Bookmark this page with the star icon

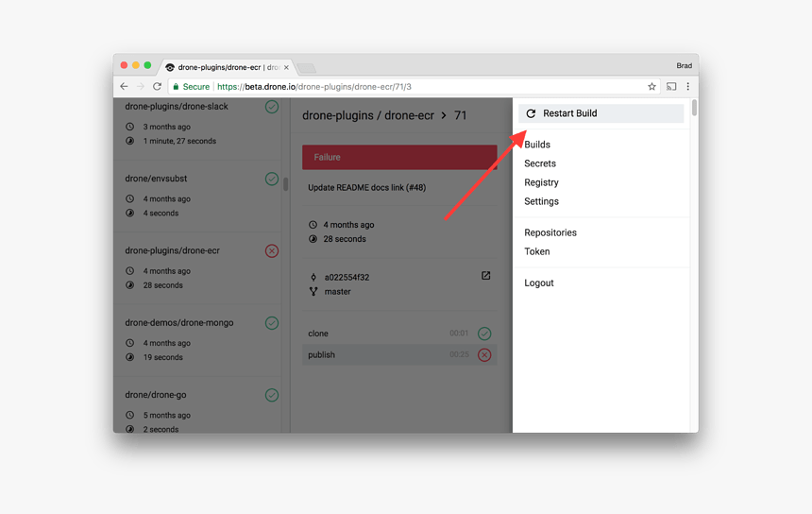[652, 87]
